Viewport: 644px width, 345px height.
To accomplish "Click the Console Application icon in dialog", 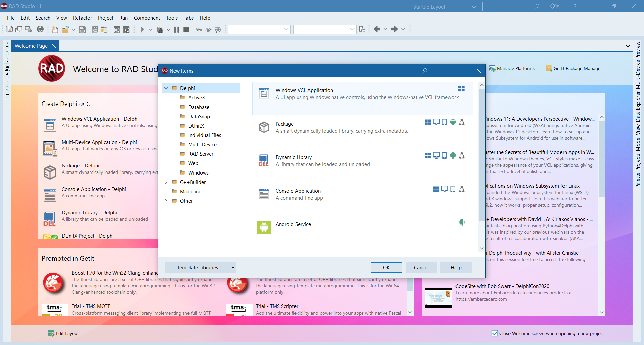I will (x=264, y=194).
